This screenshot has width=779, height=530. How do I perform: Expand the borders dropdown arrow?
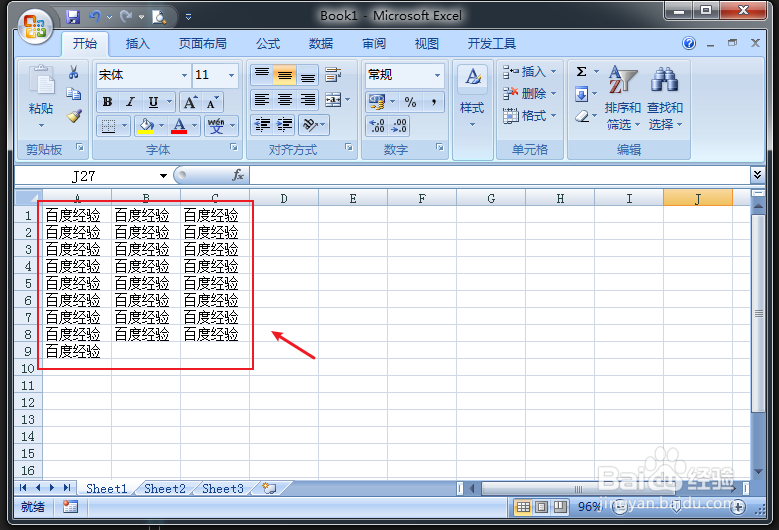pos(124,126)
